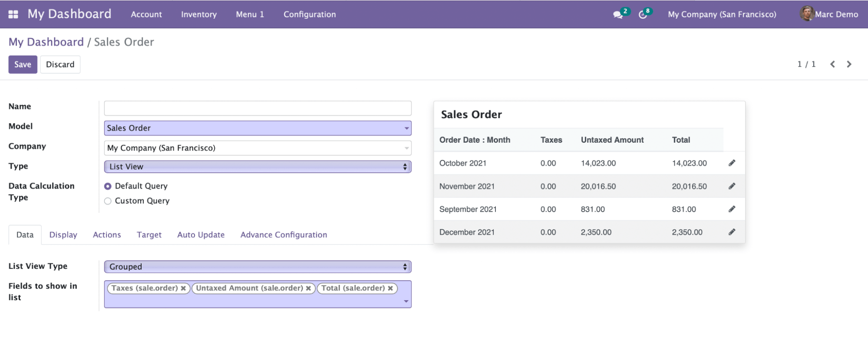The height and width of the screenshot is (350, 868).
Task: Click the Marc Demo user name
Action: (836, 14)
